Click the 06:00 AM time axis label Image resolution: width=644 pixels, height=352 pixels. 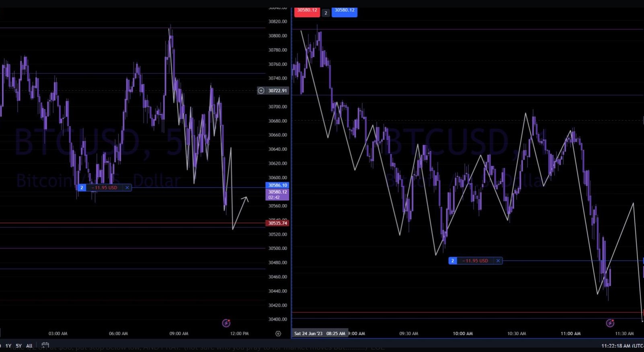pyautogui.click(x=118, y=334)
